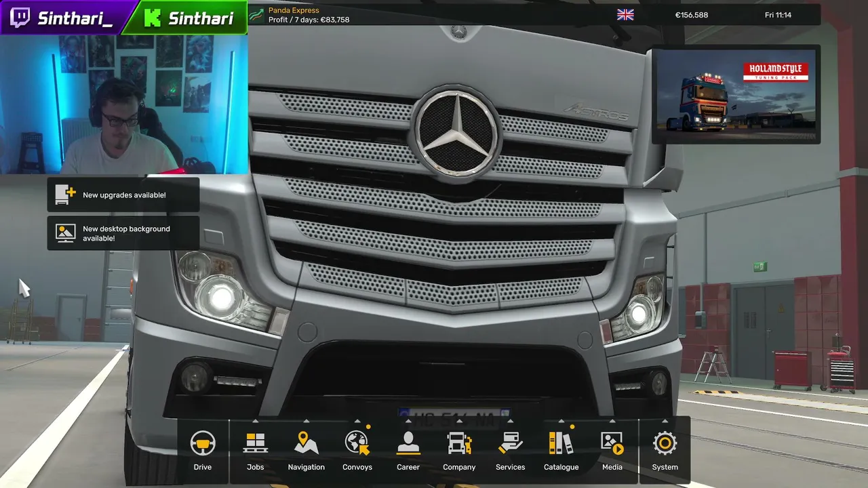Expand the small arrow above Career

pos(408,422)
